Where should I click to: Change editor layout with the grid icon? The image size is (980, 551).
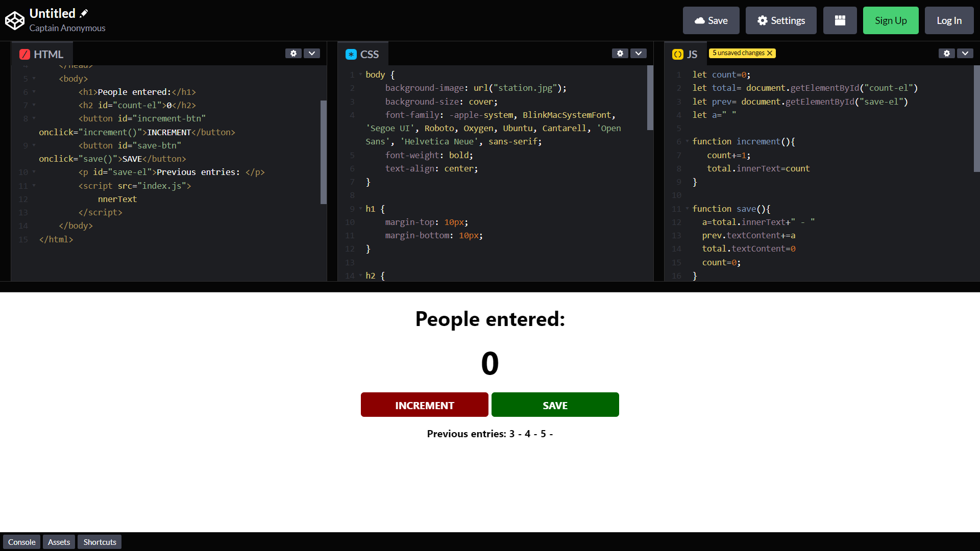(x=839, y=20)
